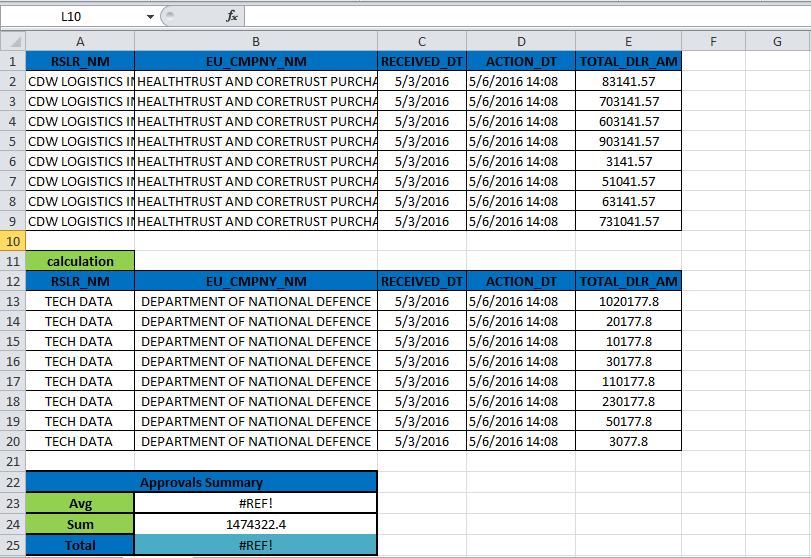The width and height of the screenshot is (811, 558).
Task: Click HEALTHTRUST AND CORETRUST cell in row 9
Action: (256, 221)
